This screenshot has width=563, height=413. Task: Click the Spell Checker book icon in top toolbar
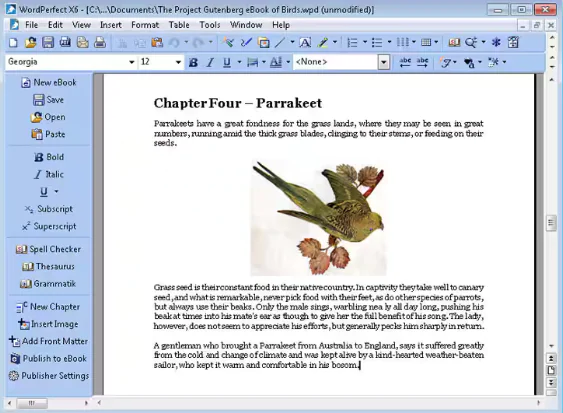tap(454, 42)
